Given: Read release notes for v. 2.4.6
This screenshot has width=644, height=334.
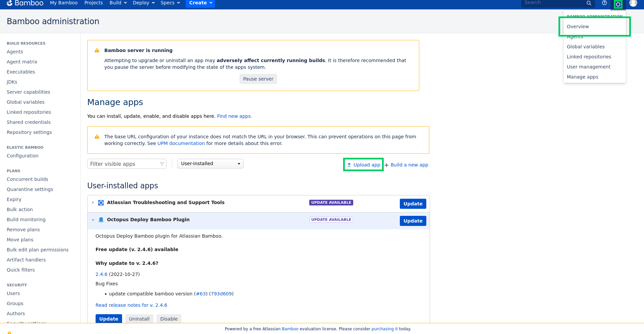Looking at the screenshot, I should coord(131,305).
